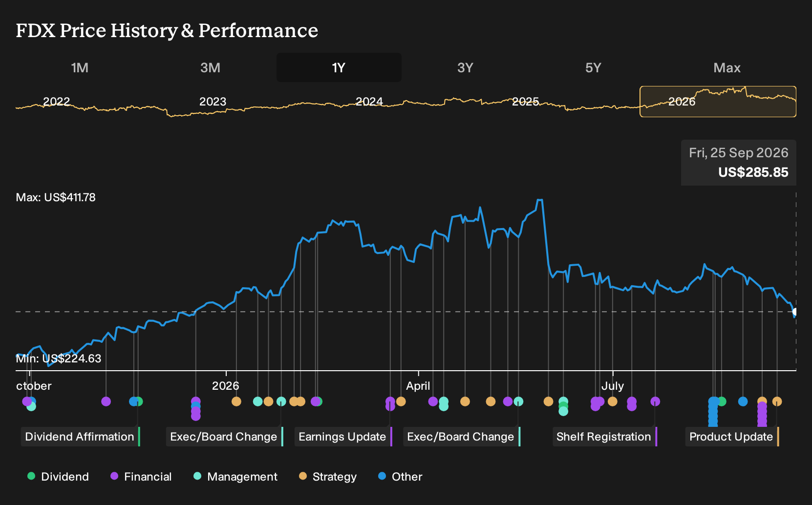Click the green Dividend legend color dot
812x505 pixels.
pyautogui.click(x=31, y=476)
